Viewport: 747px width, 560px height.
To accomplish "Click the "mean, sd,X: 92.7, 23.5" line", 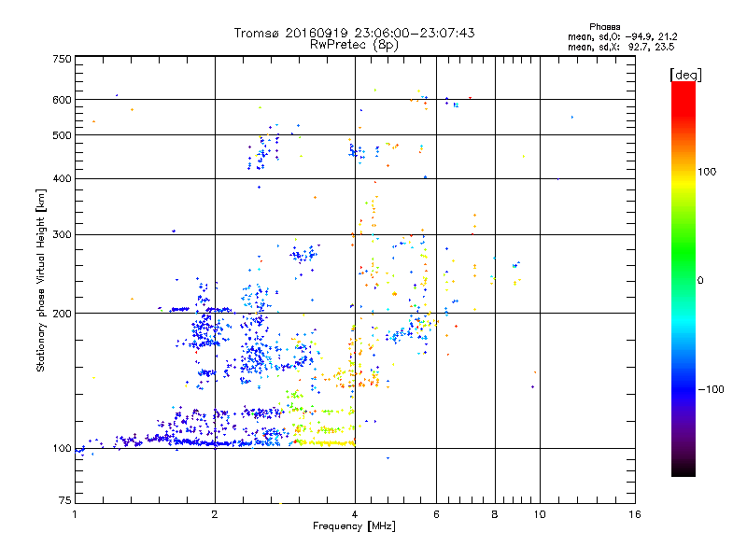I will (621, 47).
